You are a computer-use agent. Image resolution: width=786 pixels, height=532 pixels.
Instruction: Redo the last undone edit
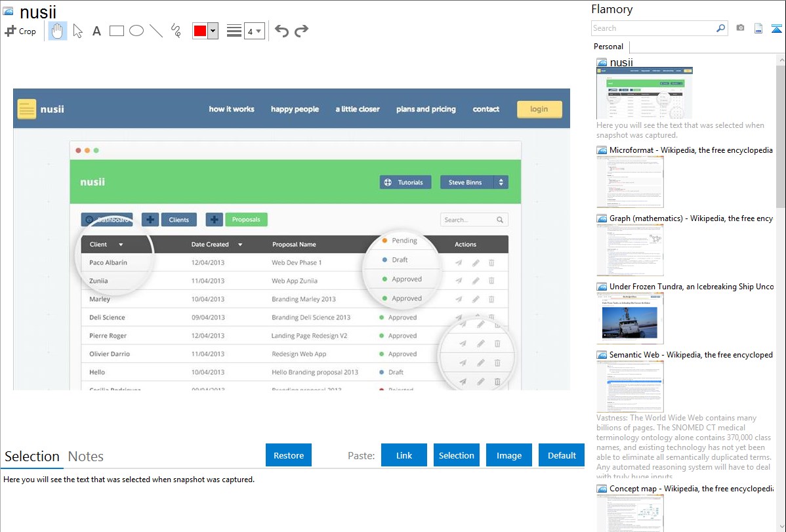301,31
